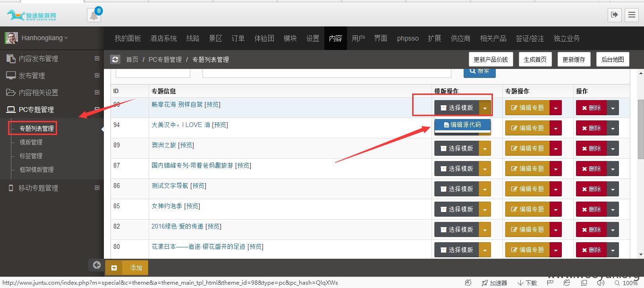This screenshot has width=644, height=288.
Task: Open the 酒店系统 top menu item
Action: (x=163, y=38)
